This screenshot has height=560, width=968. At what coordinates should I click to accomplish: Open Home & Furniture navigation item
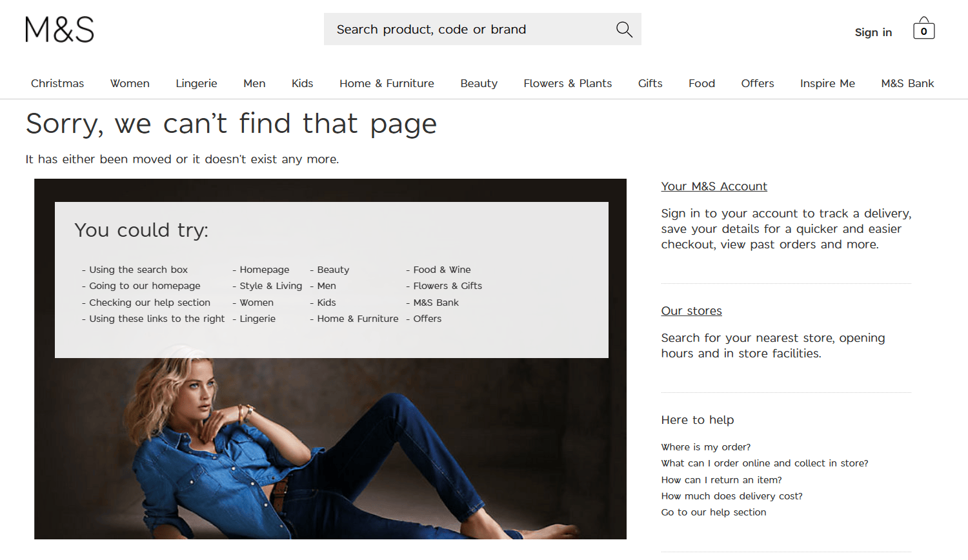point(387,83)
